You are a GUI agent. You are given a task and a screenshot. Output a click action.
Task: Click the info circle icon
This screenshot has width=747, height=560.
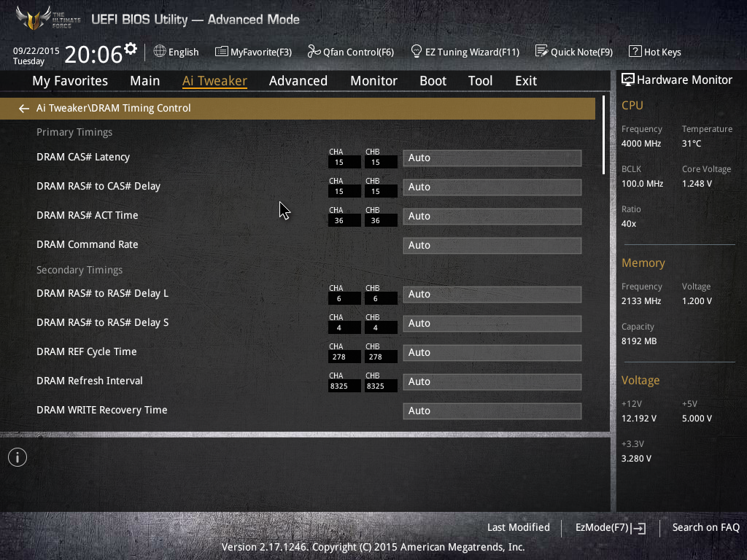pos(18,457)
